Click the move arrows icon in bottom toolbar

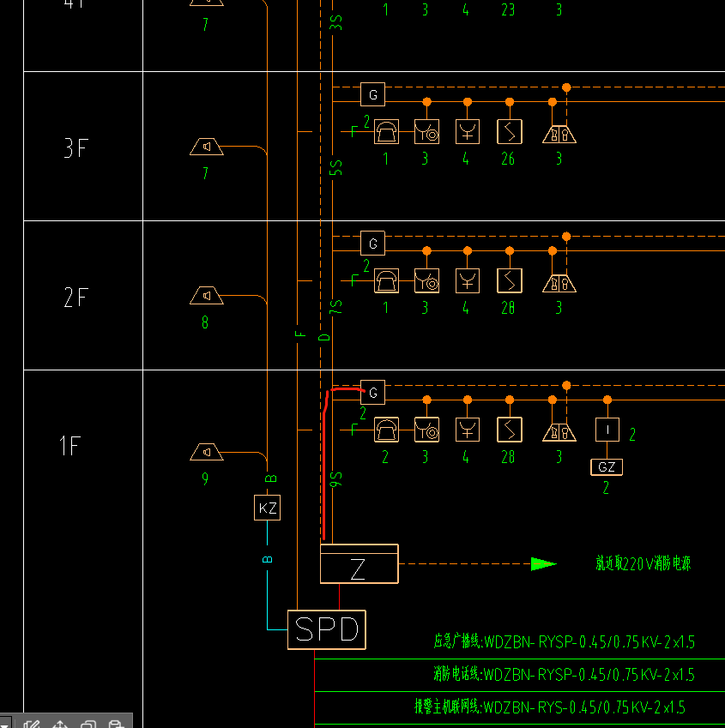pos(60,724)
